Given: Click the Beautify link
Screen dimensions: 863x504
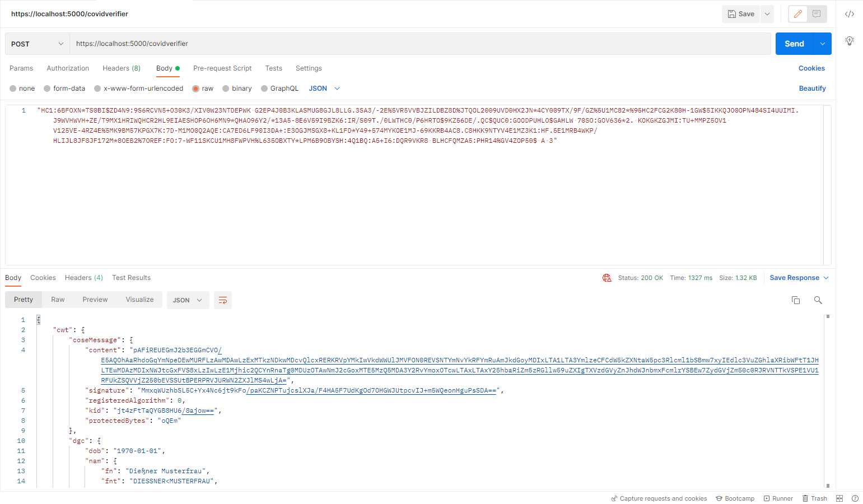Looking at the screenshot, I should 812,88.
